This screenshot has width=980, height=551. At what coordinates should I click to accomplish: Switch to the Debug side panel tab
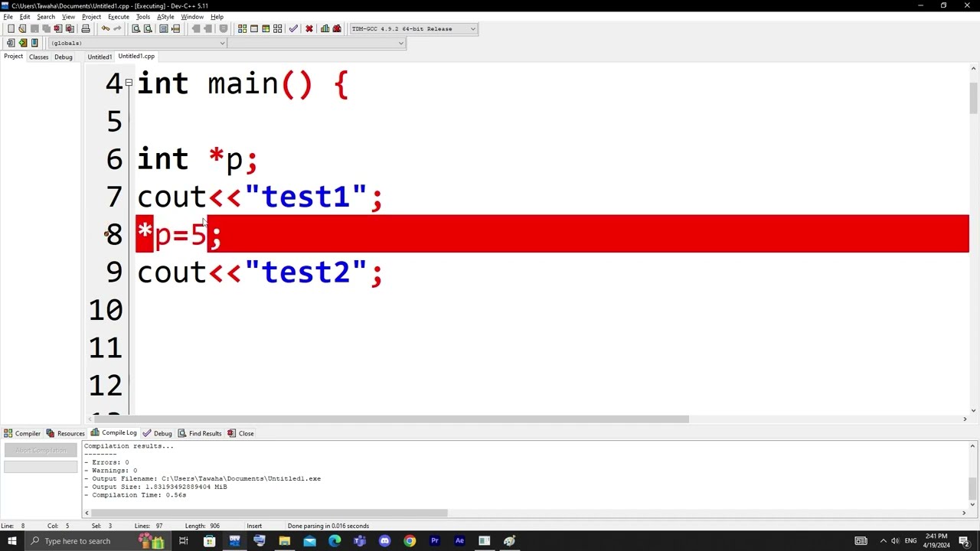click(64, 57)
